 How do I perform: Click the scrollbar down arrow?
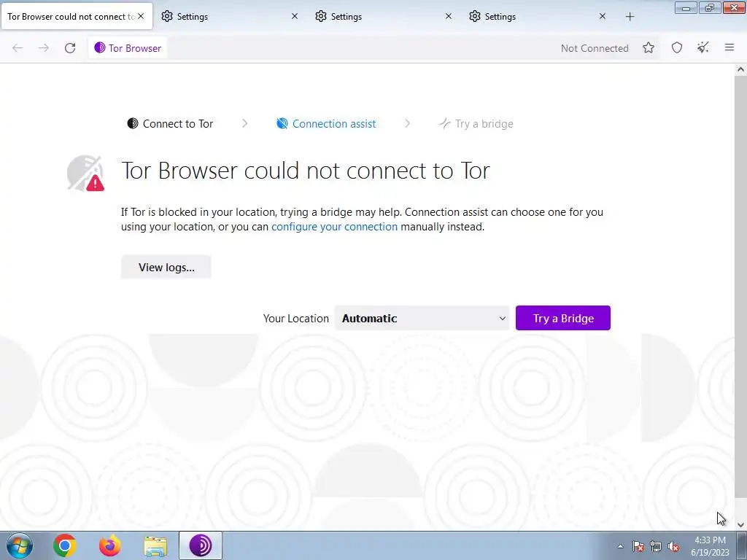[740, 525]
